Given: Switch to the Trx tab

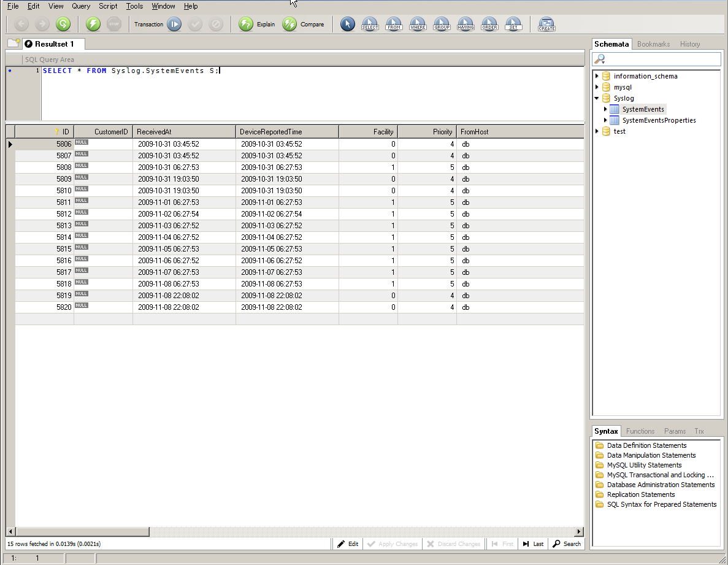Looking at the screenshot, I should click(699, 431).
